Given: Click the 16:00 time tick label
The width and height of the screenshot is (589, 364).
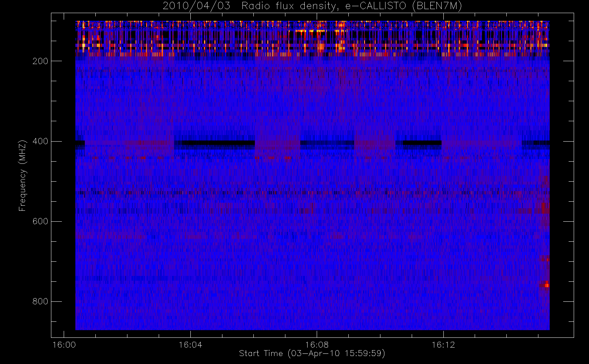Looking at the screenshot, I should (x=64, y=345).
